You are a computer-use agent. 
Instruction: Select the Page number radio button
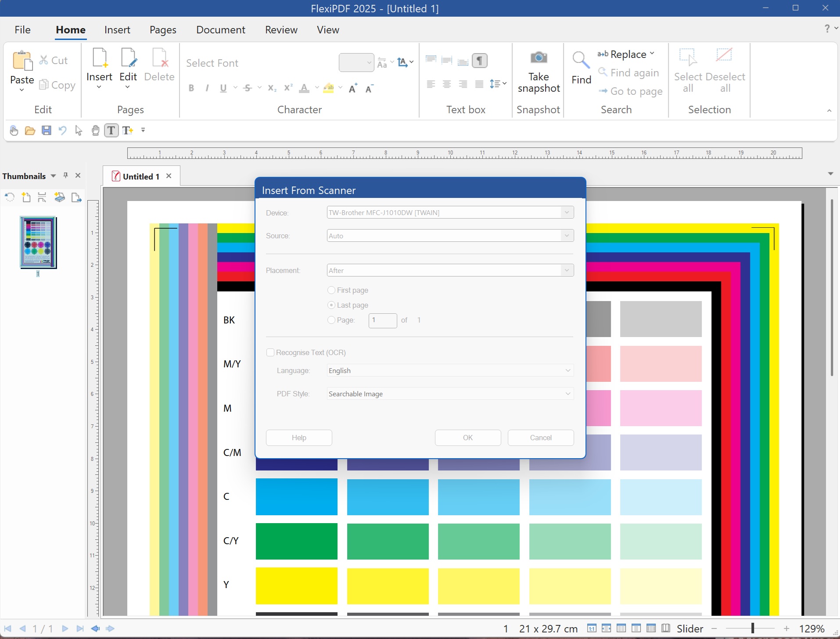[x=332, y=320]
